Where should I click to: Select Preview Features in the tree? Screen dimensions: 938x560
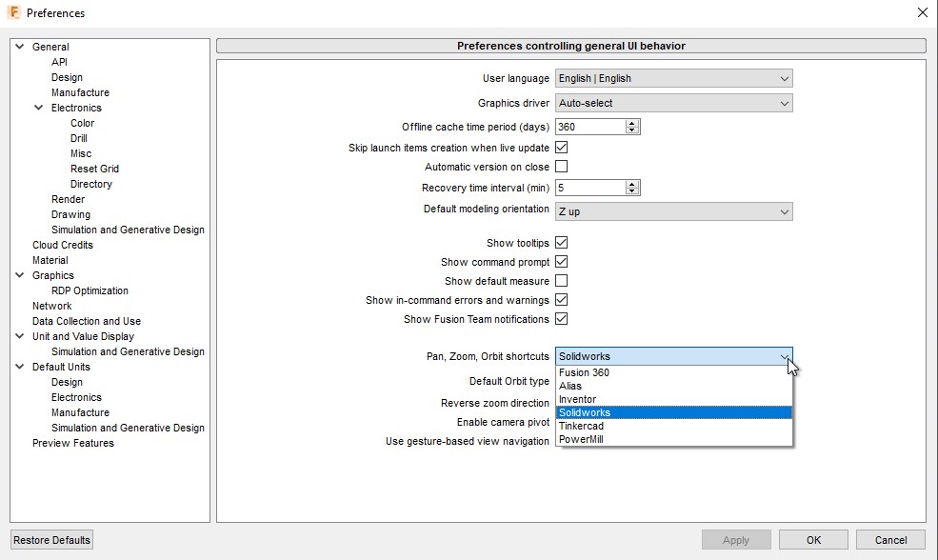(73, 443)
